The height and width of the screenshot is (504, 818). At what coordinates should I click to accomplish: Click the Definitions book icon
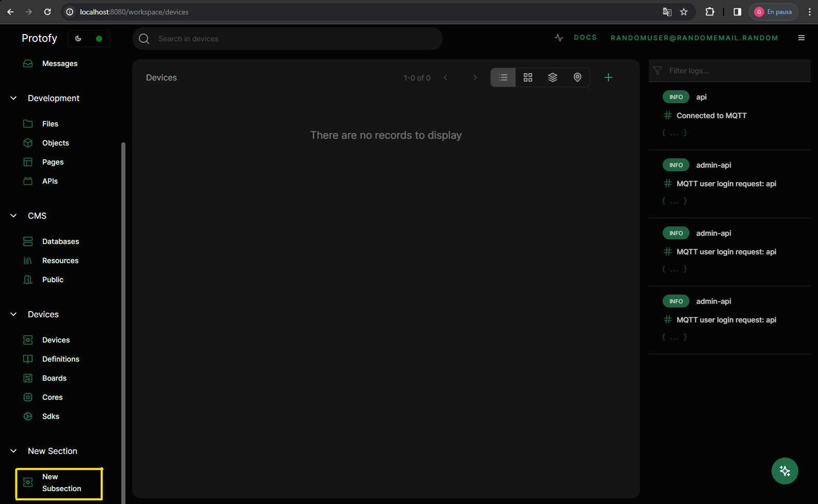pos(28,359)
